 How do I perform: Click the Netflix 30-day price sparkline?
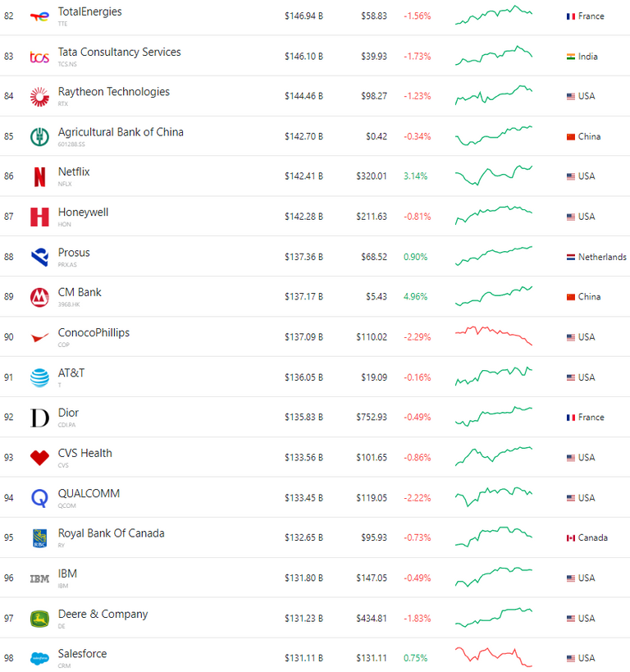[x=494, y=176]
